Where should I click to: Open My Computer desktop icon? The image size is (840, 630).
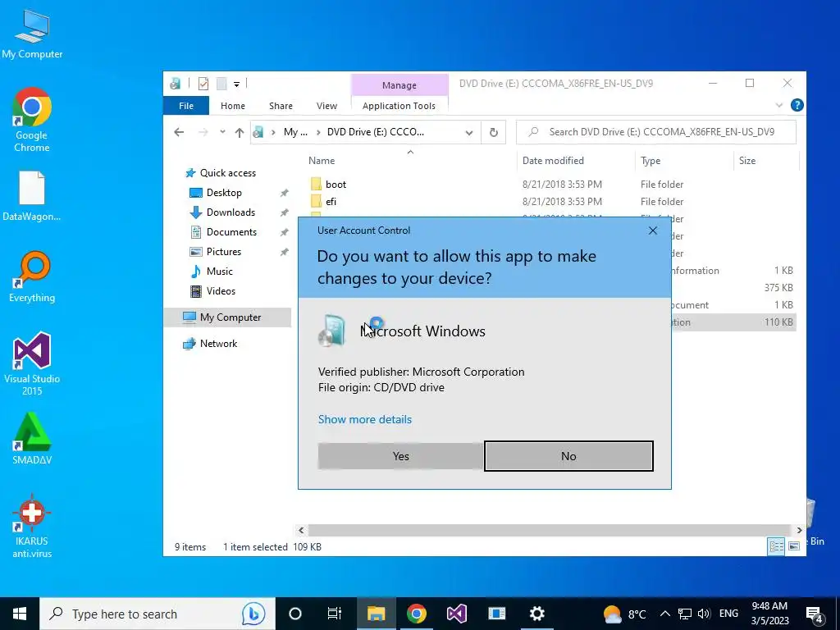[32, 33]
